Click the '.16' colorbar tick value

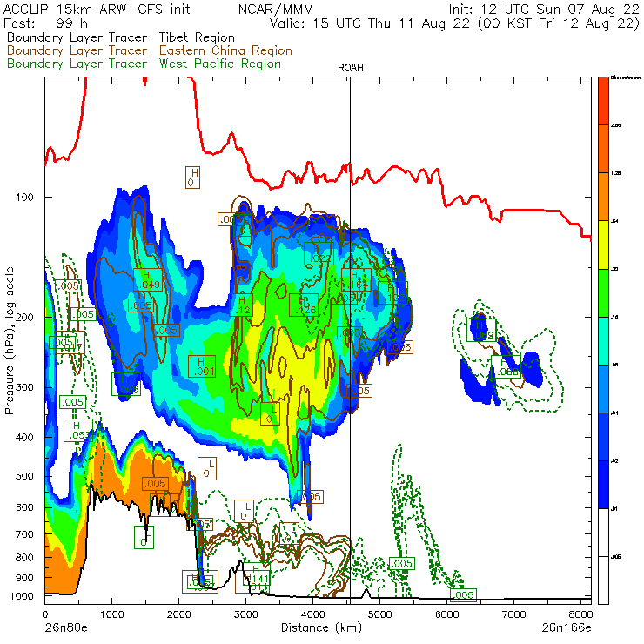click(614, 317)
